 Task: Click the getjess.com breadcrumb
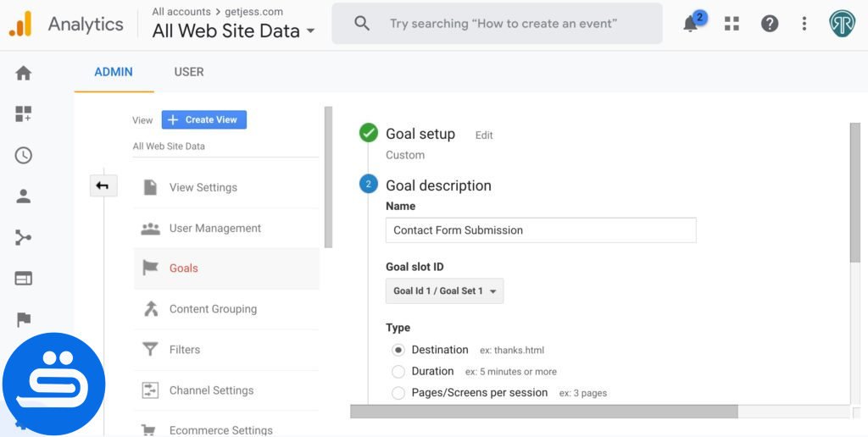click(x=253, y=12)
